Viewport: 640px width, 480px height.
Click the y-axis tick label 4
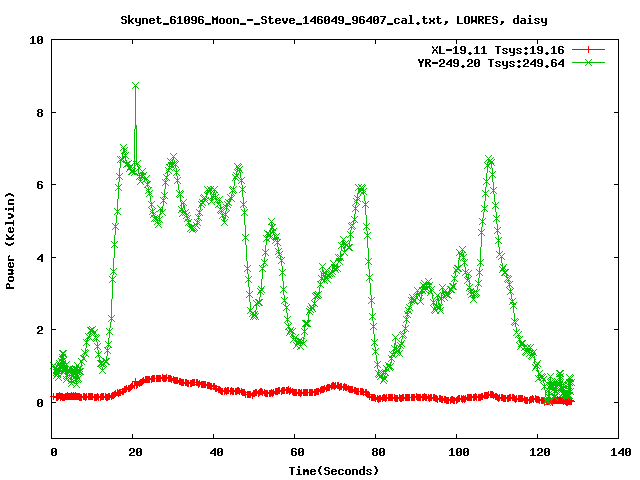(40, 258)
